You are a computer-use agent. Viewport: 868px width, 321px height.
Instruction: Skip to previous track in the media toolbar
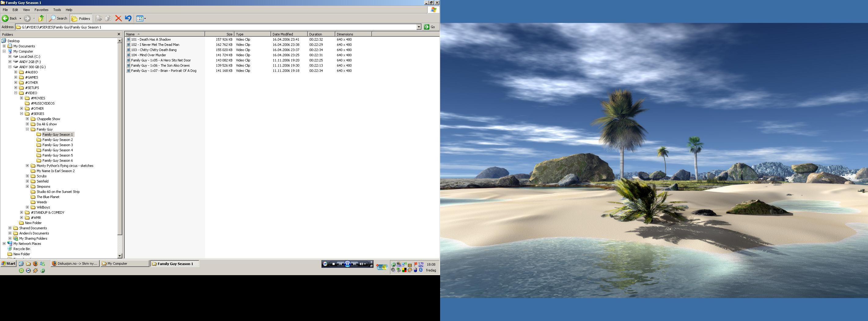coord(340,264)
